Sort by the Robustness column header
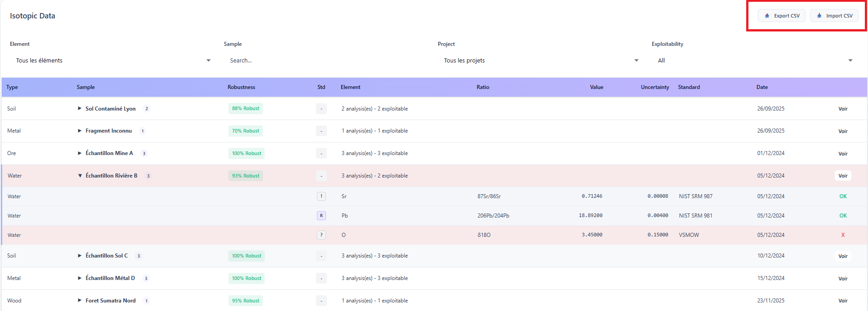Image resolution: width=868 pixels, height=311 pixels. tap(241, 87)
